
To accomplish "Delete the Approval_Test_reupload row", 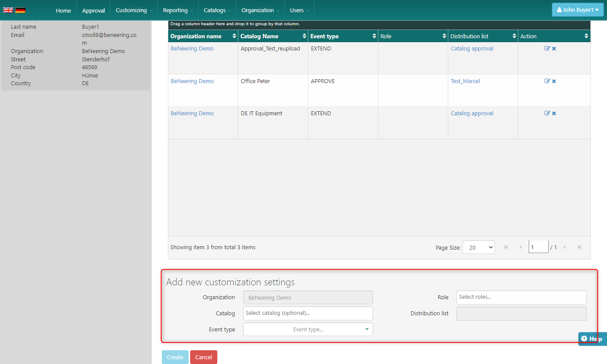I will click(554, 49).
